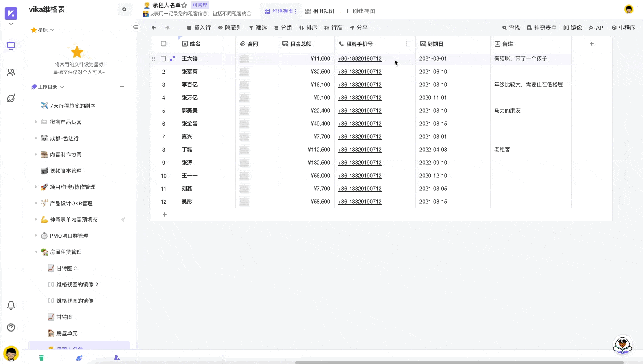
Task: Collapse sidebar with the fold icon
Action: tap(136, 27)
